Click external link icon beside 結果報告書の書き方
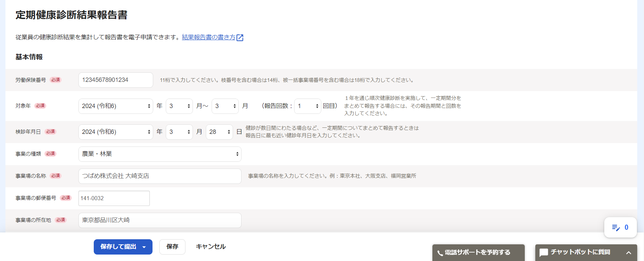644x261 pixels. (240, 37)
